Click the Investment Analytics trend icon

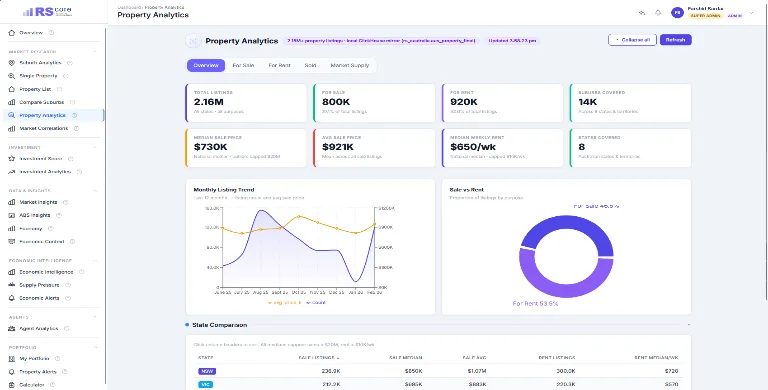coord(12,172)
